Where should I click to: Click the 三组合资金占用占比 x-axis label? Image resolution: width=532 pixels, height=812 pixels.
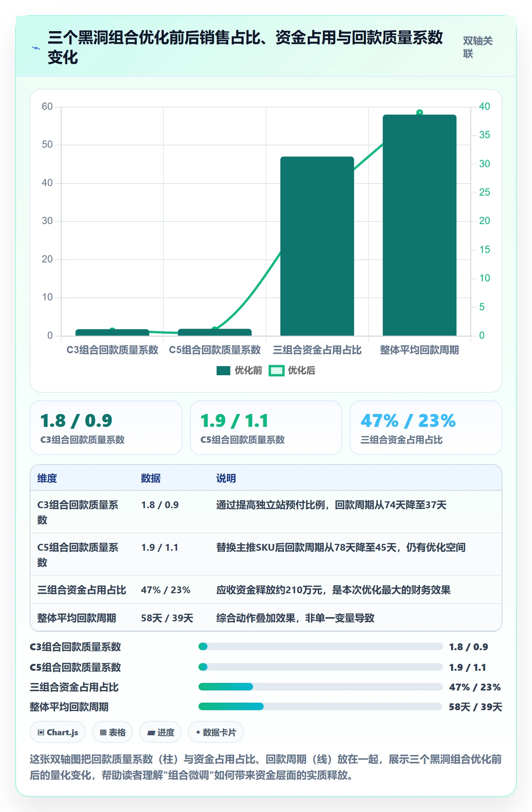[317, 350]
